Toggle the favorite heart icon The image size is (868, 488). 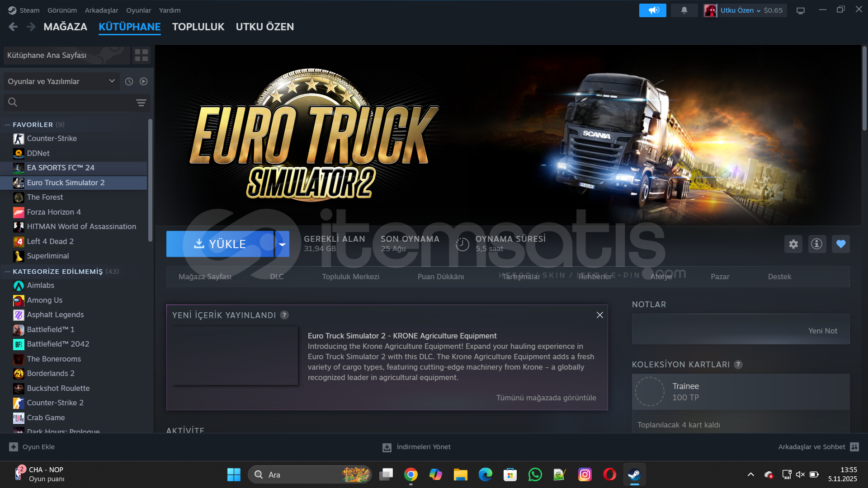click(x=841, y=244)
